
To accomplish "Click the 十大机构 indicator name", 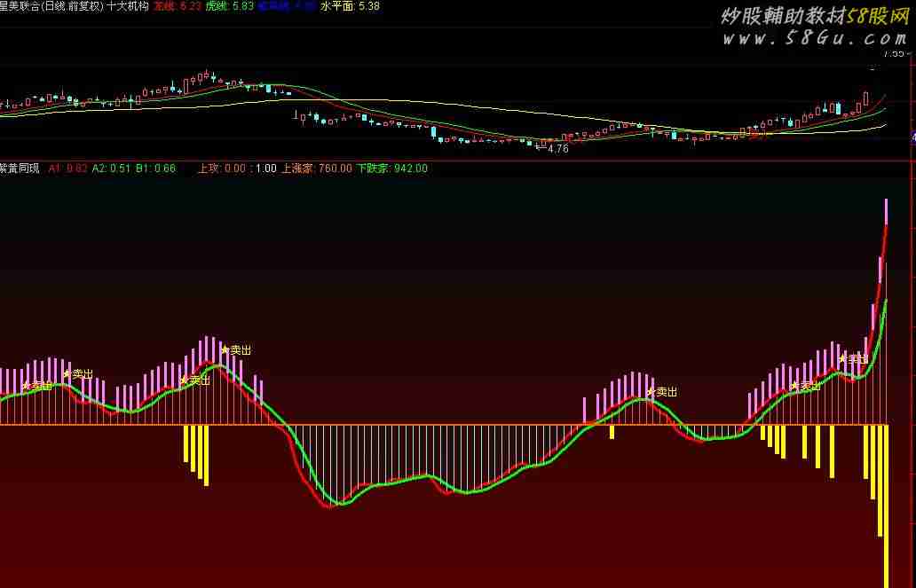I will 128,6.
